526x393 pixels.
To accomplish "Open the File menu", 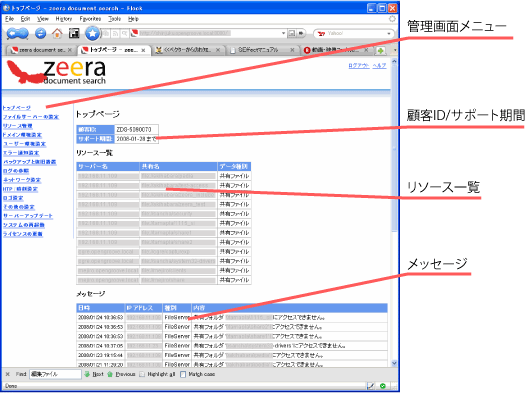I will point(9,19).
